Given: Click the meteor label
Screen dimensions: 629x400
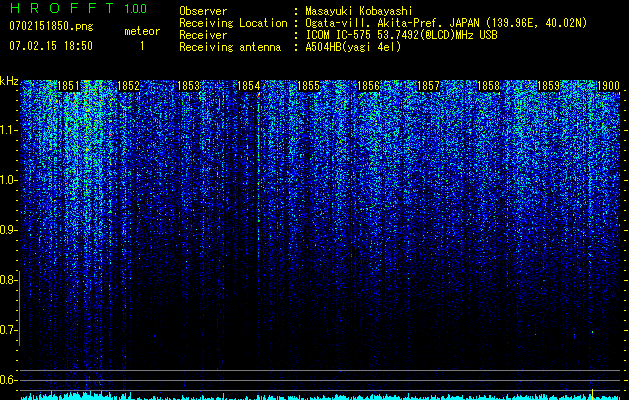Looking at the screenshot, I should [142, 31].
